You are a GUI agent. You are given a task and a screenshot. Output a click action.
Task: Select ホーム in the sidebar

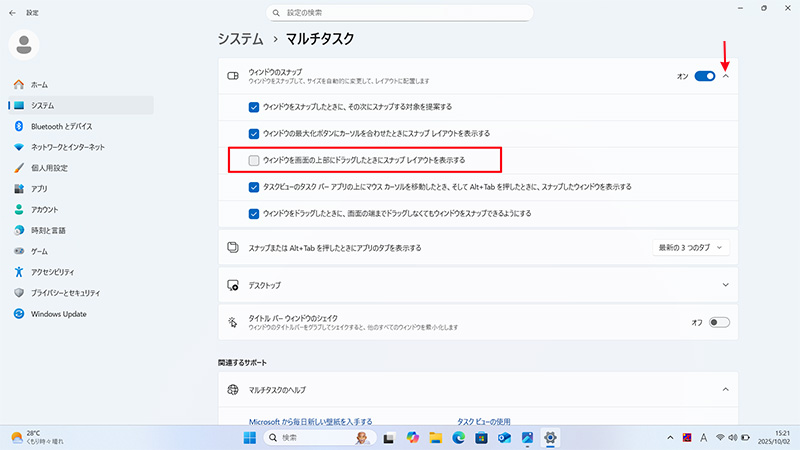coord(38,85)
